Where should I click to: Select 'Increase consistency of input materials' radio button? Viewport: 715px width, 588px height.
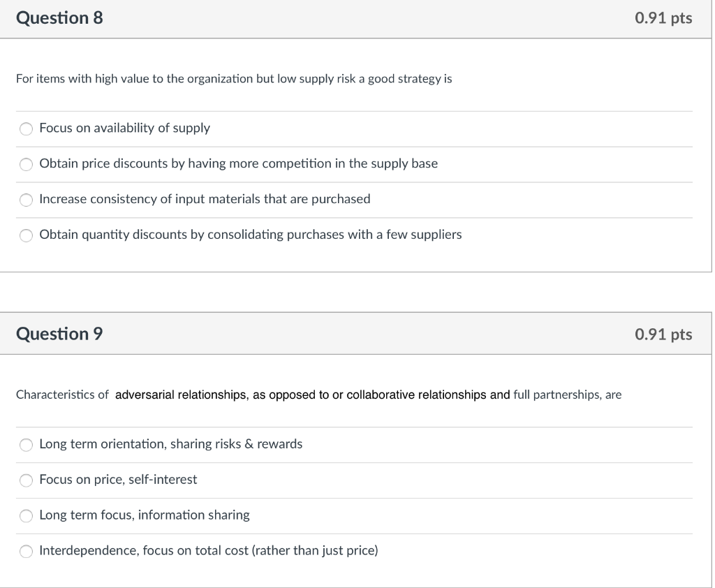[x=27, y=200]
